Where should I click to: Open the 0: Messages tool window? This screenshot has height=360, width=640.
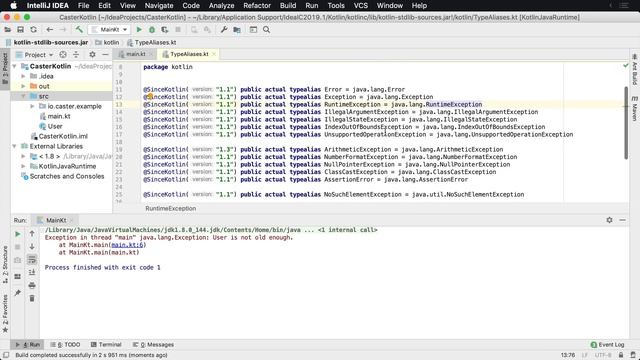coord(153,344)
